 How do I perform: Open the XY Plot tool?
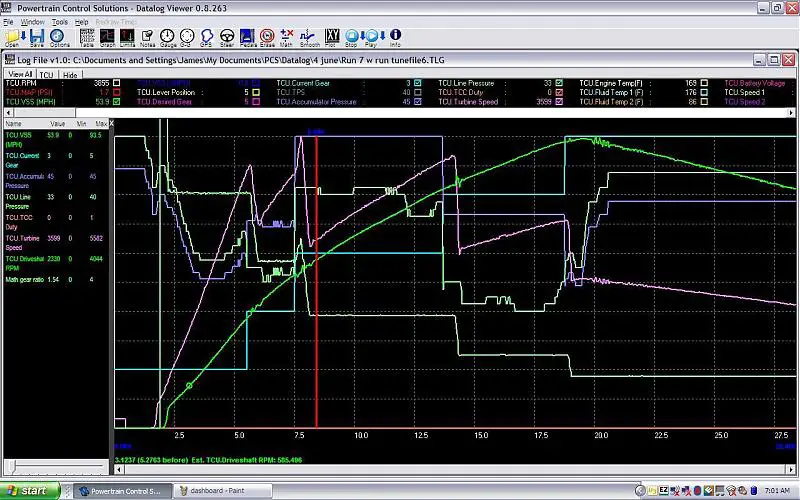click(332, 37)
